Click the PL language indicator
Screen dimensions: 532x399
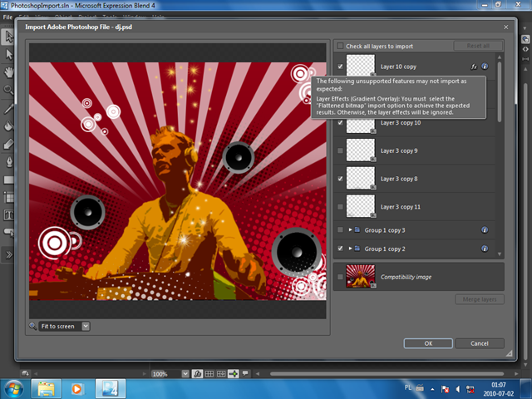(408, 387)
